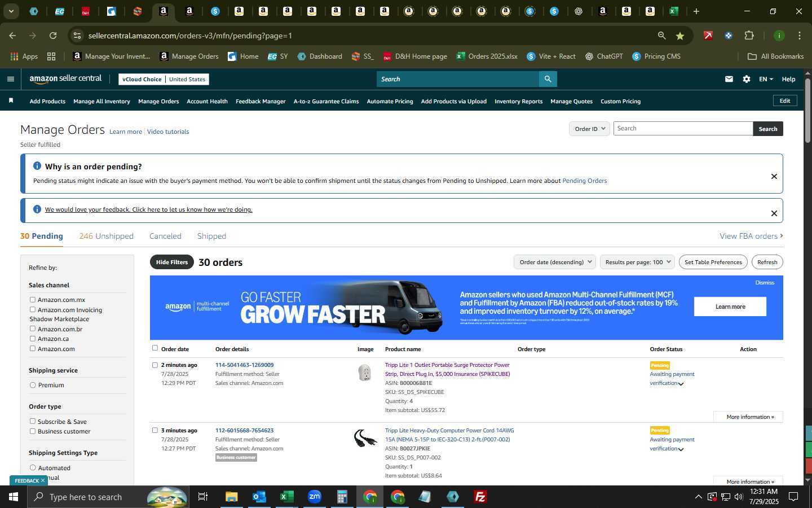Open the Results per page dropdown
This screenshot has height=508, width=812.
pos(637,262)
